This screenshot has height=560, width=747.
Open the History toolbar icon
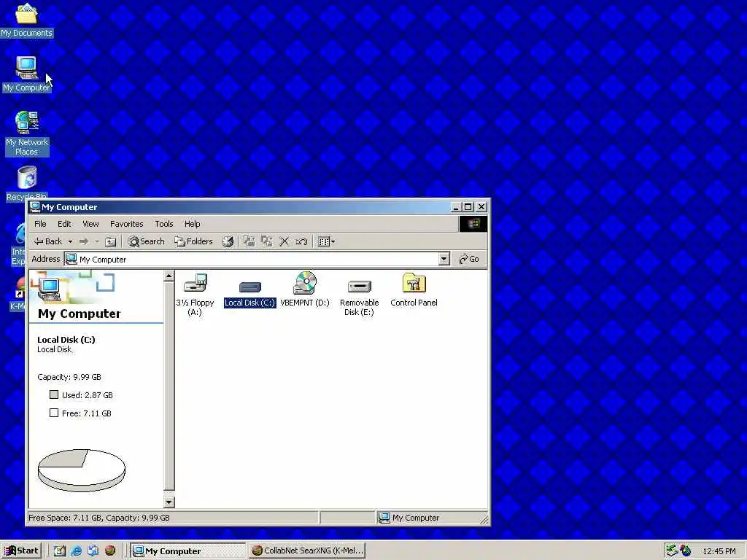(228, 241)
